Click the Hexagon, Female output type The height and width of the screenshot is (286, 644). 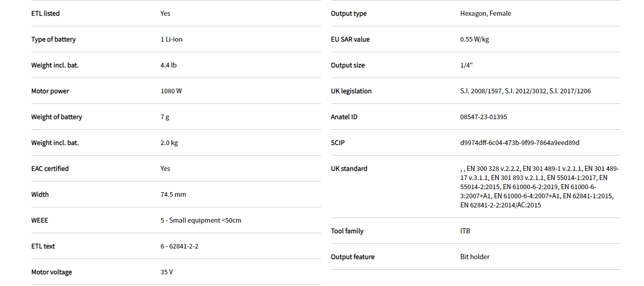486,14
